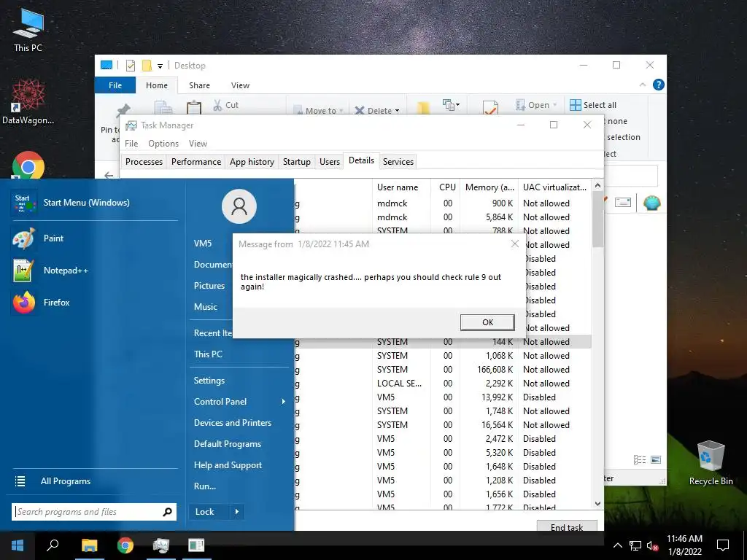Click the Start menu search magnifier icon

pos(167,512)
